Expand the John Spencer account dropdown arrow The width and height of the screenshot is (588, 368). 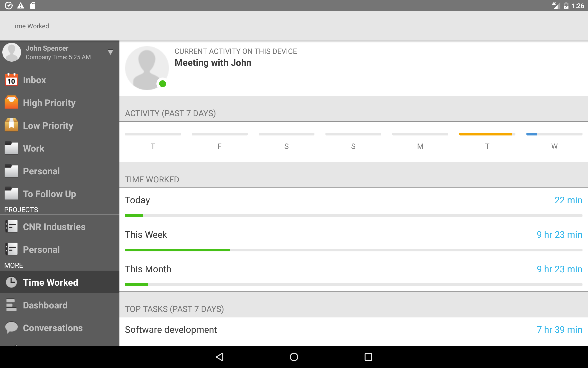point(110,52)
